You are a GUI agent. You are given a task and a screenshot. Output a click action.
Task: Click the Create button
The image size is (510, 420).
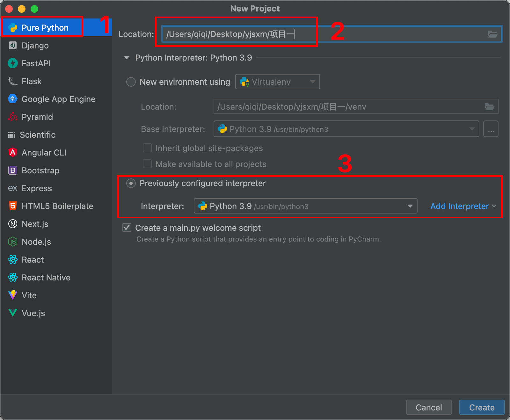pyautogui.click(x=482, y=407)
